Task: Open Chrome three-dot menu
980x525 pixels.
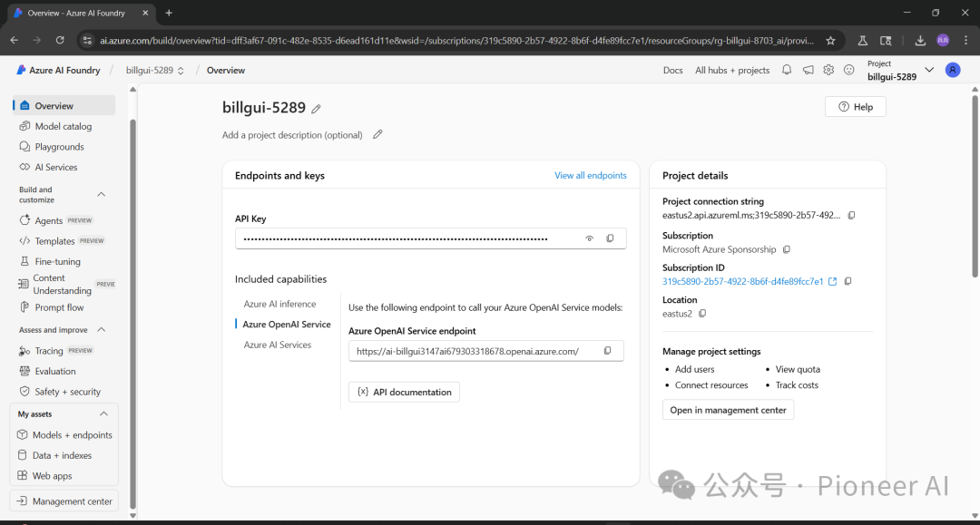Action: (x=965, y=41)
